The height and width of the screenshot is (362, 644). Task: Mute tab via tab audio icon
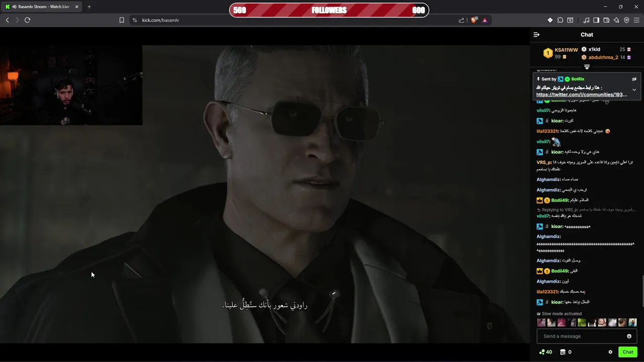point(14,7)
